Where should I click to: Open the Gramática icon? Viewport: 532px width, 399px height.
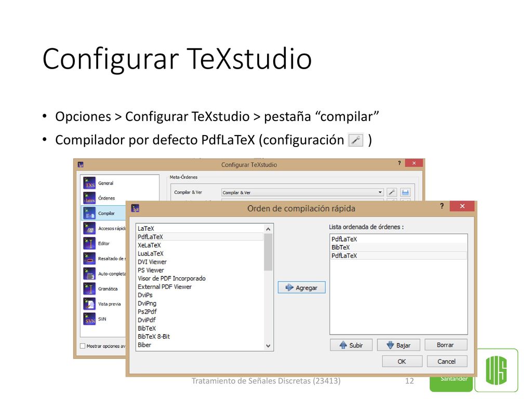[89, 289]
